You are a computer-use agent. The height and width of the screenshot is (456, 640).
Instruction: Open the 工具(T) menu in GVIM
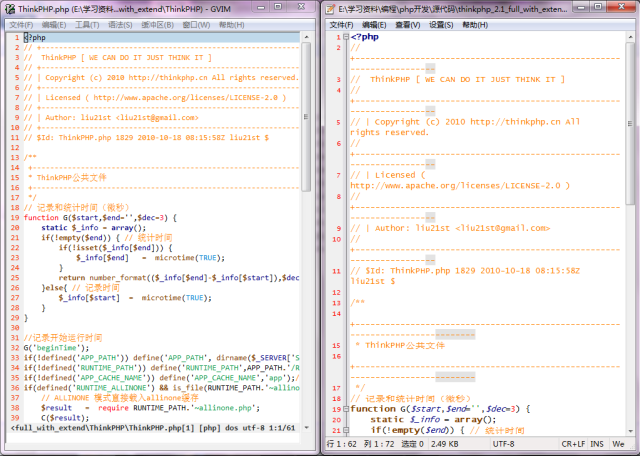point(88,24)
